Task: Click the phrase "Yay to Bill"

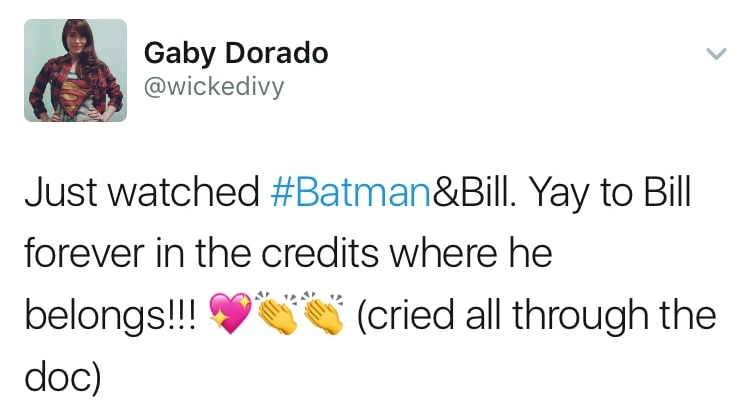Action: click(609, 190)
